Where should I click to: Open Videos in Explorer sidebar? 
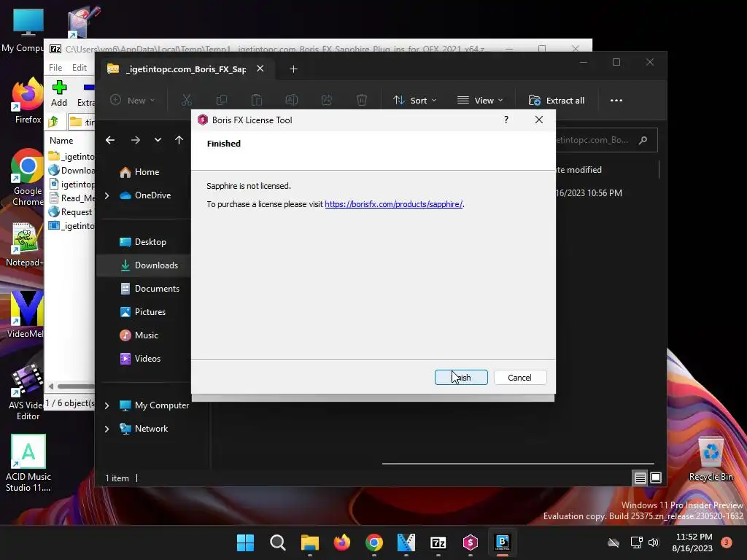140,359
